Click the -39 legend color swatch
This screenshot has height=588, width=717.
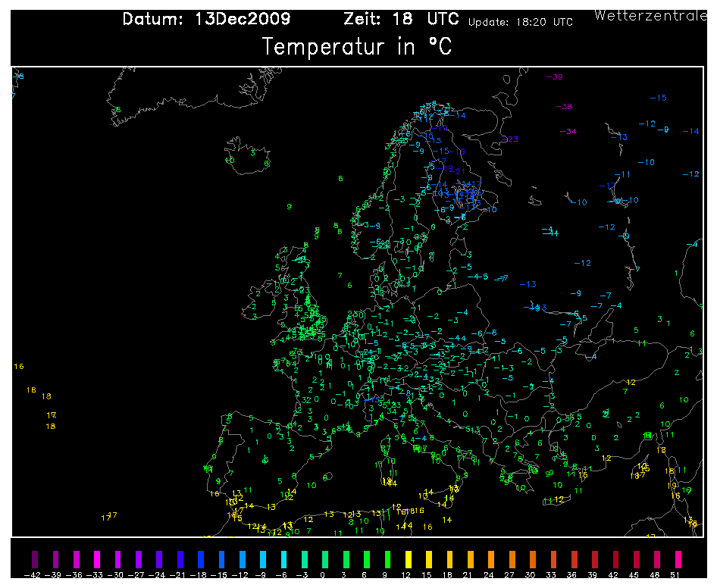pyautogui.click(x=55, y=559)
